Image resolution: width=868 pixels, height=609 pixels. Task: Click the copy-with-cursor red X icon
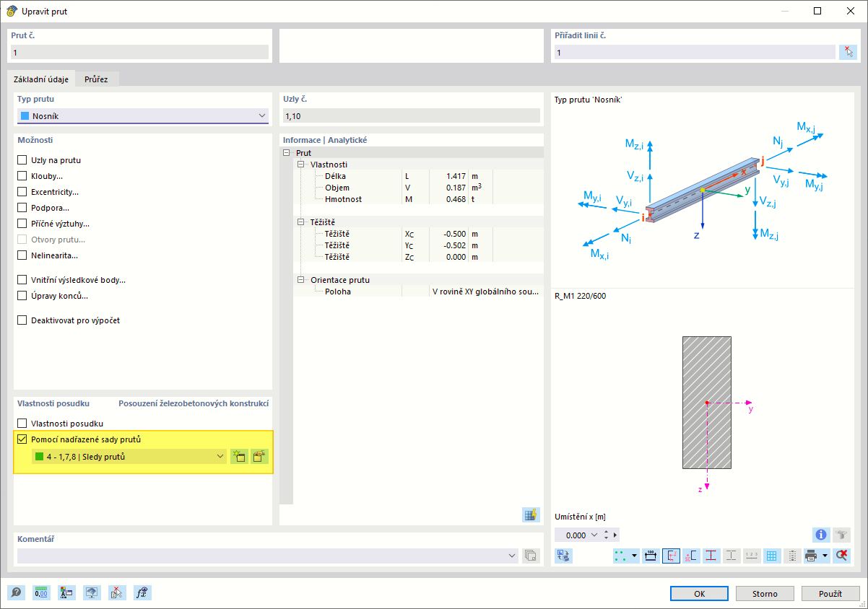(118, 593)
